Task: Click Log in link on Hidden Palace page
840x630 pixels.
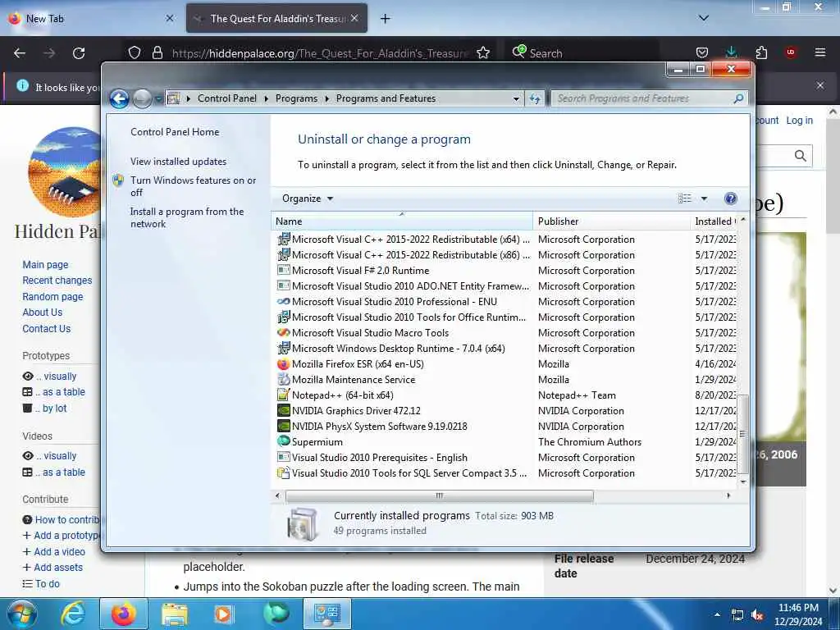Action: tap(799, 121)
